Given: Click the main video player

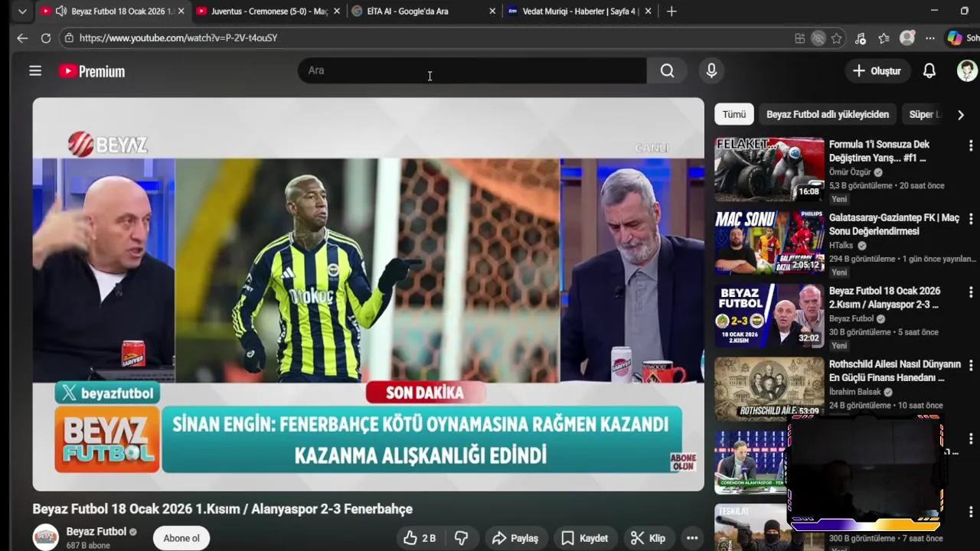Looking at the screenshot, I should point(368,295).
